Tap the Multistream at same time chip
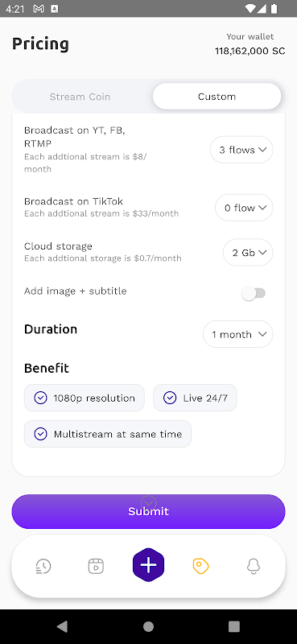The height and width of the screenshot is (644, 297). [x=108, y=434]
